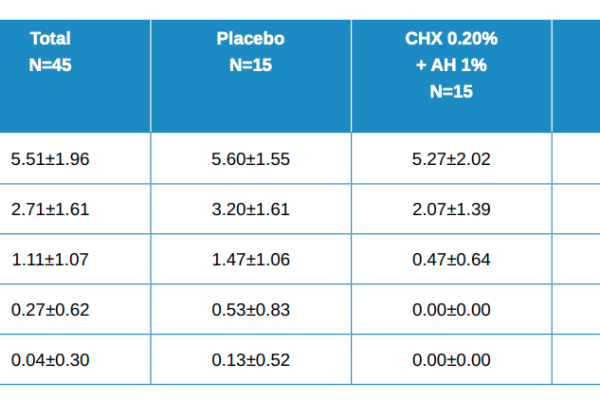
Task: Select the CHX value 5.27±2.02
Action: 451,158
